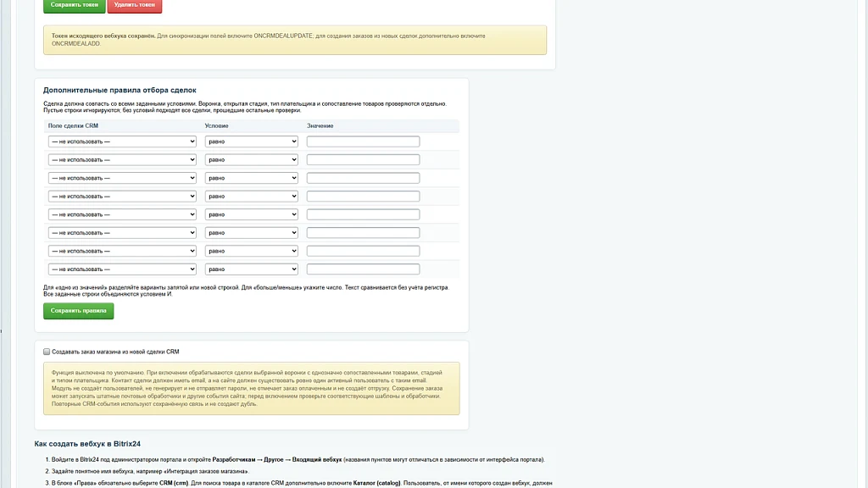Click the hint text starting Для «одно из значений»
This screenshot has width=868, height=488.
tap(247, 291)
